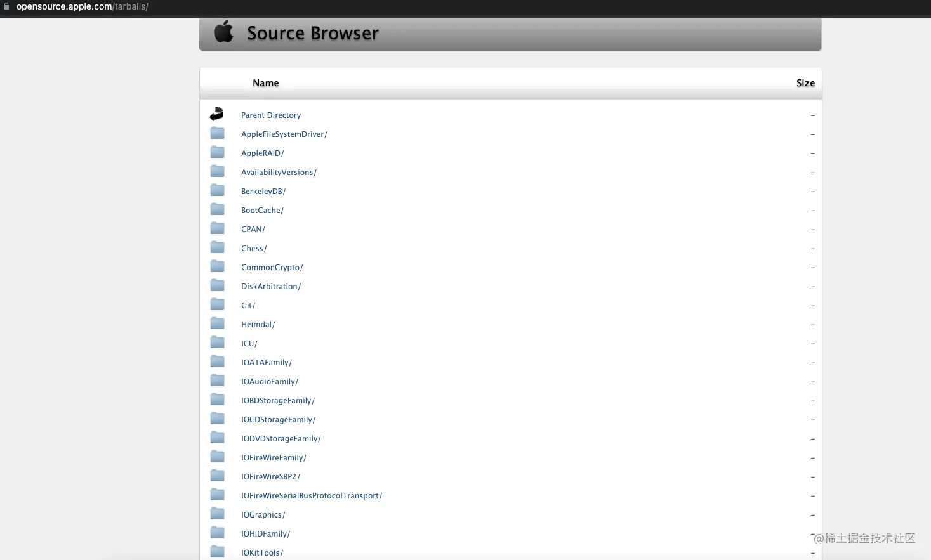The image size is (931, 560).
Task: Open the IOFireWireSBP2/ link
Action: [271, 477]
